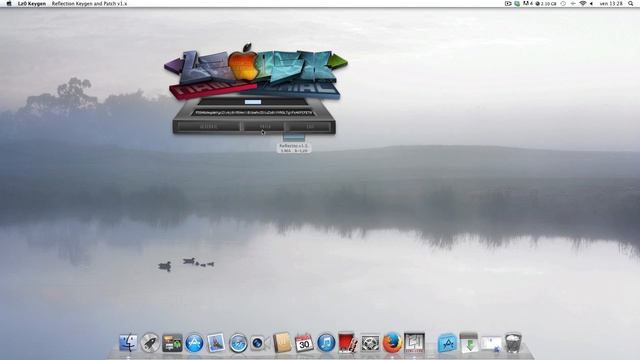Open Spotlight search magnifier in menu bar
This screenshot has height=360, width=640.
point(631,3)
